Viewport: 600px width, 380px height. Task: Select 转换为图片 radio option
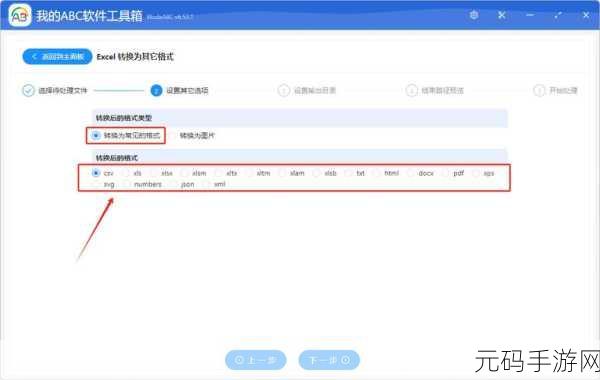pyautogui.click(x=193, y=135)
